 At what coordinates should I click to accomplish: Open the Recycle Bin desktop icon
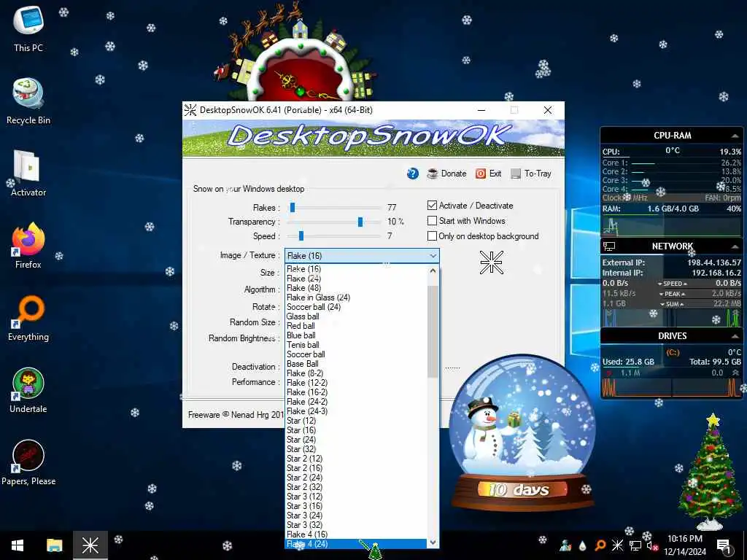click(28, 101)
